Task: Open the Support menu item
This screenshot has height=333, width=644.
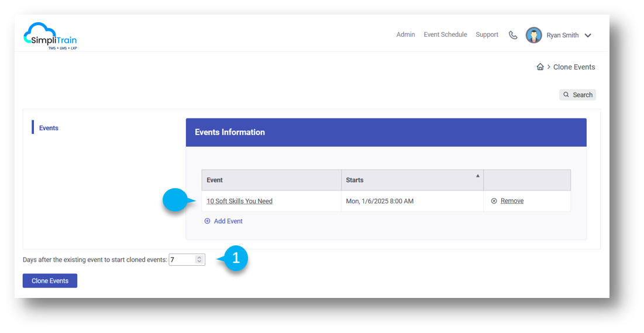Action: coord(487,34)
